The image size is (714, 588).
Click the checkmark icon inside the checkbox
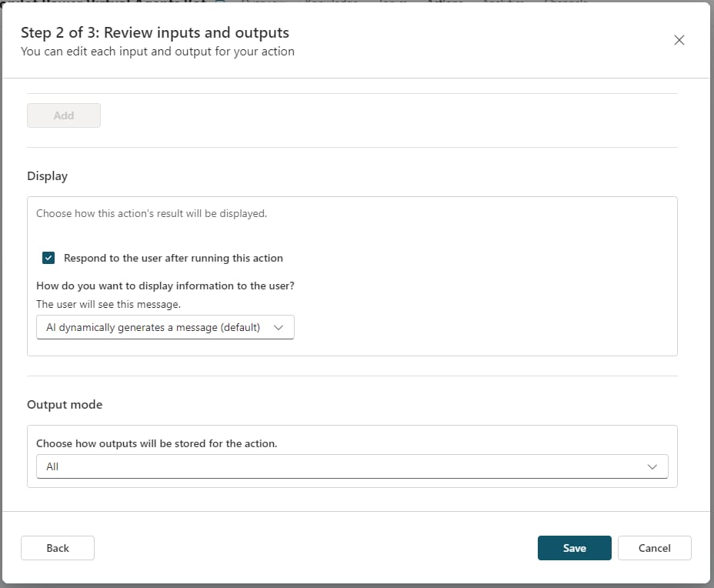tap(48, 258)
